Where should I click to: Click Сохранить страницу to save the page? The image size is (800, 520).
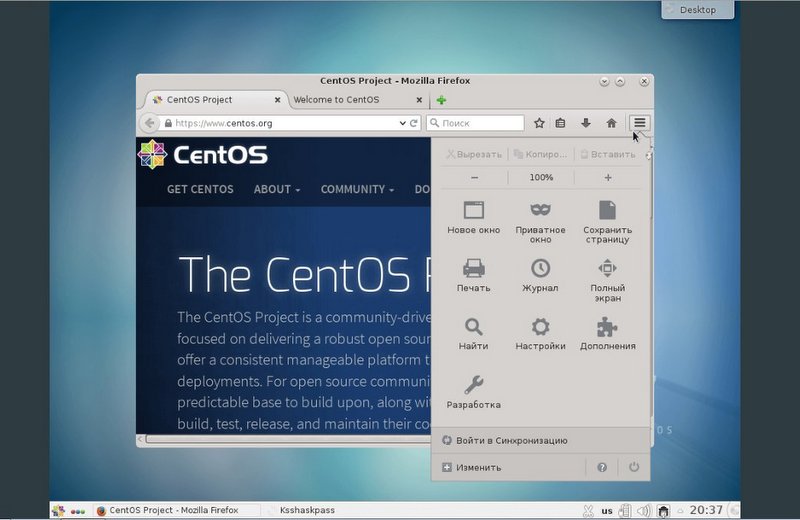pos(607,222)
